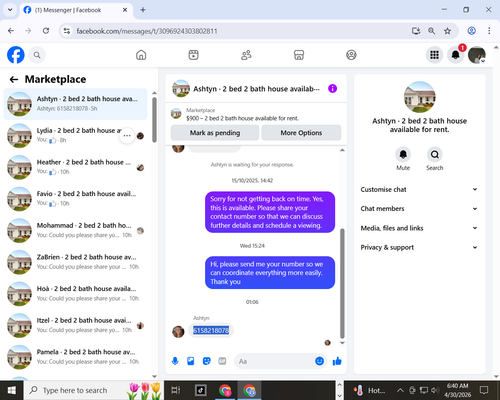
Task: Open Ashtyn chat in list
Action: click(75, 104)
